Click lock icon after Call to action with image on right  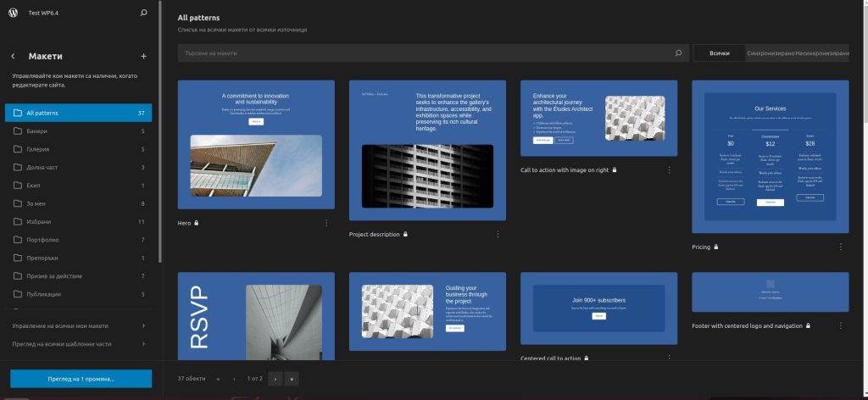point(615,169)
